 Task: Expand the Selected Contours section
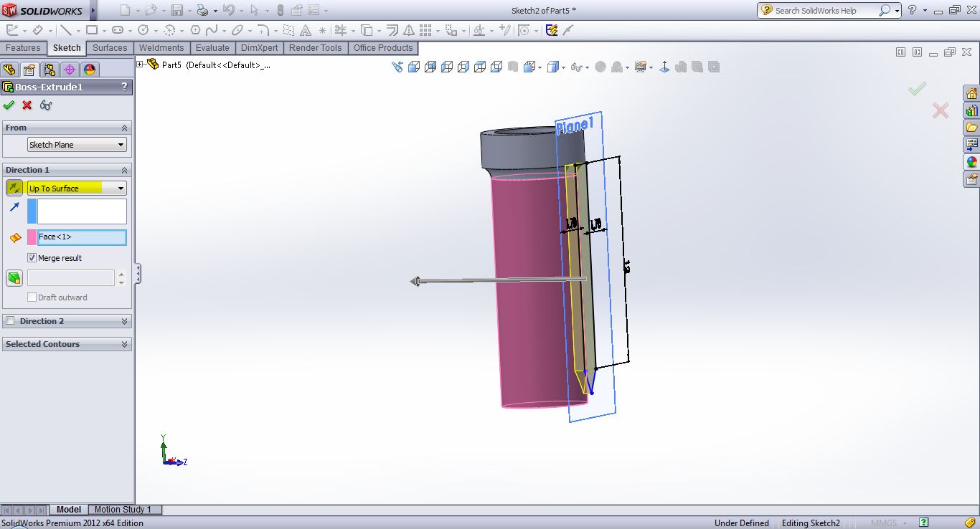pyautogui.click(x=125, y=344)
